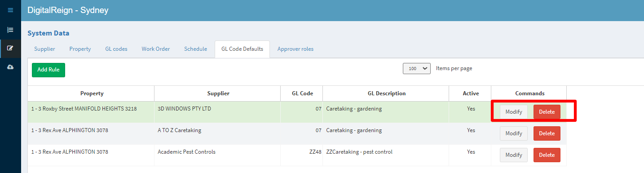
Task: Delete the 3D WINDOWS PTY LTD rule
Action: 547,112
